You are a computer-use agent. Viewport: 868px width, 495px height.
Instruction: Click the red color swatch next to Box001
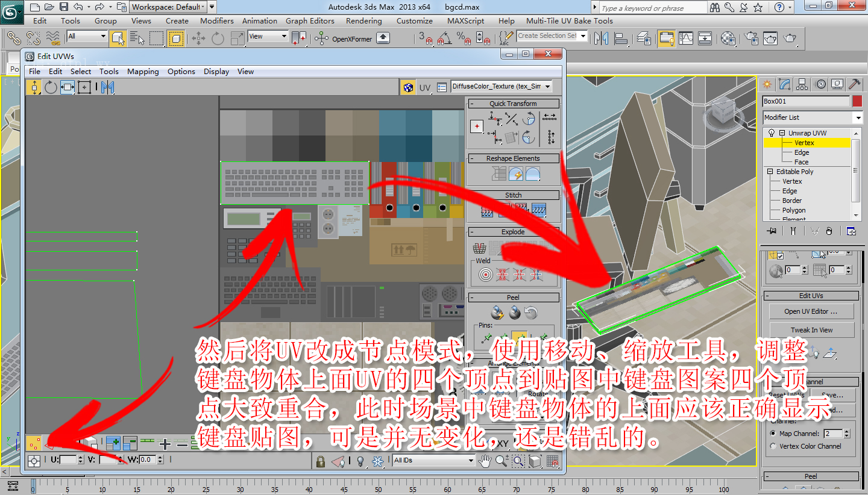(x=858, y=101)
